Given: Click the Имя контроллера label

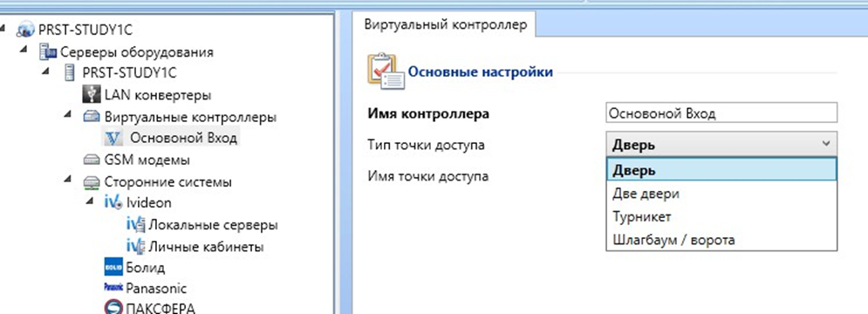Looking at the screenshot, I should point(428,114).
